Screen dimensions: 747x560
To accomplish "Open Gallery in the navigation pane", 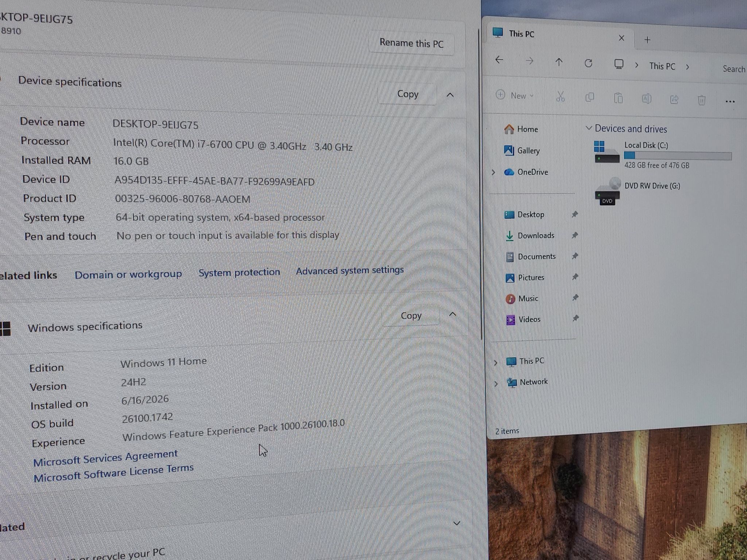I will pyautogui.click(x=522, y=150).
